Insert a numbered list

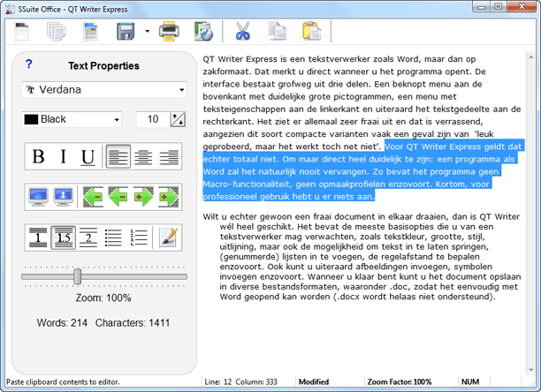139,237
